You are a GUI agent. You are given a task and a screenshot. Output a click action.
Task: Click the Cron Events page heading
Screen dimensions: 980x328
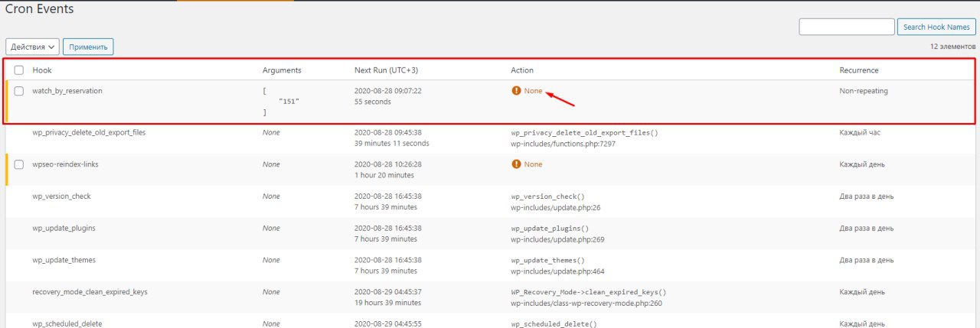40,9
